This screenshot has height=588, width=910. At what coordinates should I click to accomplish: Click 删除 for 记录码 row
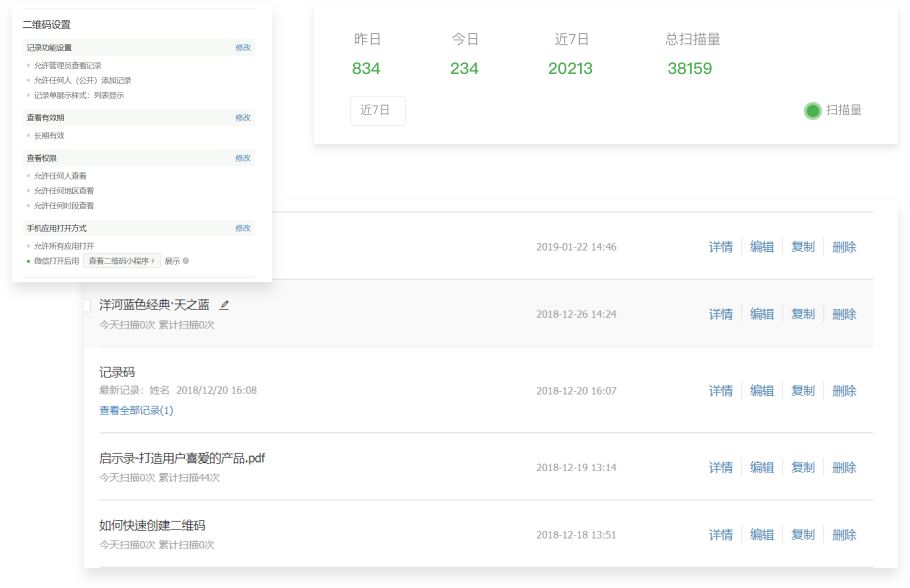(x=844, y=391)
